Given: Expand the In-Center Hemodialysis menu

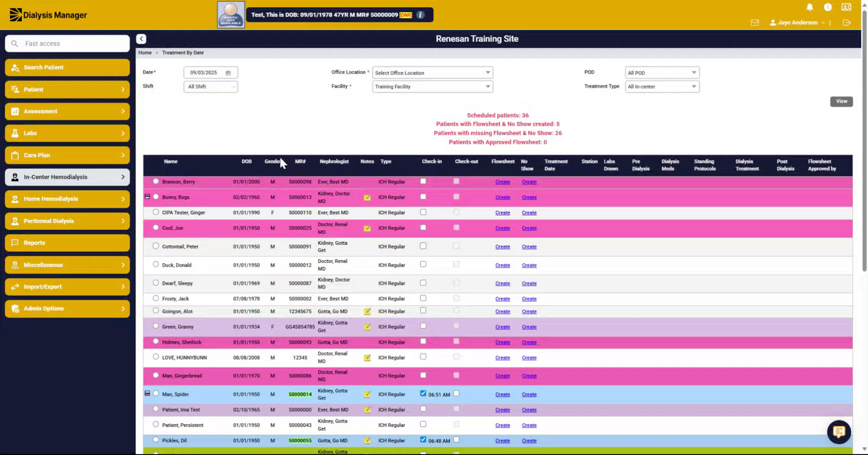Looking at the screenshot, I should [x=67, y=177].
